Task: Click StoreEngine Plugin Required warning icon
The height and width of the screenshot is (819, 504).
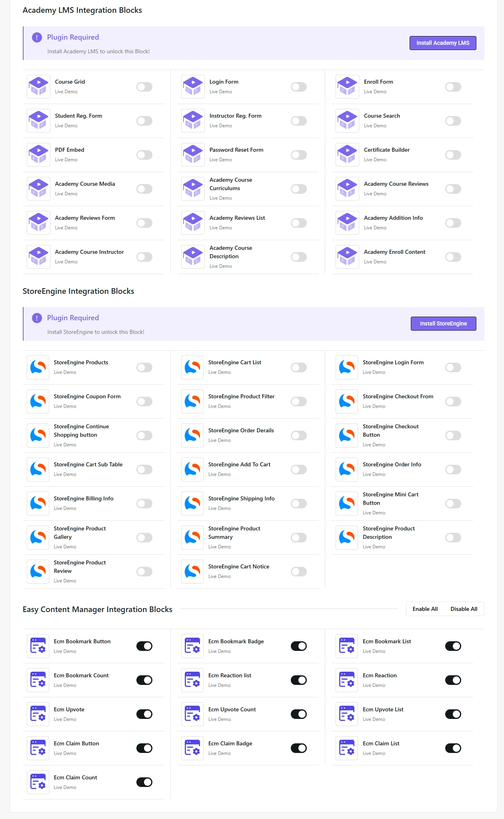Action: [x=37, y=318]
